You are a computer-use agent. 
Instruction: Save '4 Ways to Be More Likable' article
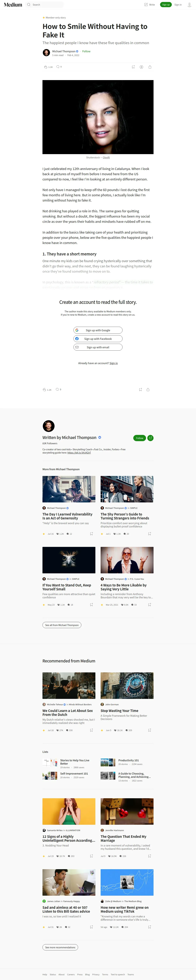tap(150, 605)
